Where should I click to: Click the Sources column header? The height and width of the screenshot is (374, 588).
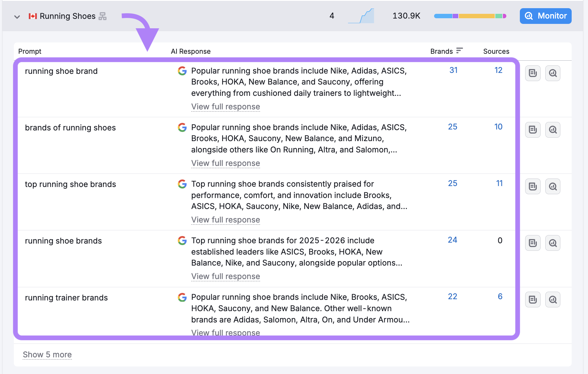(496, 51)
